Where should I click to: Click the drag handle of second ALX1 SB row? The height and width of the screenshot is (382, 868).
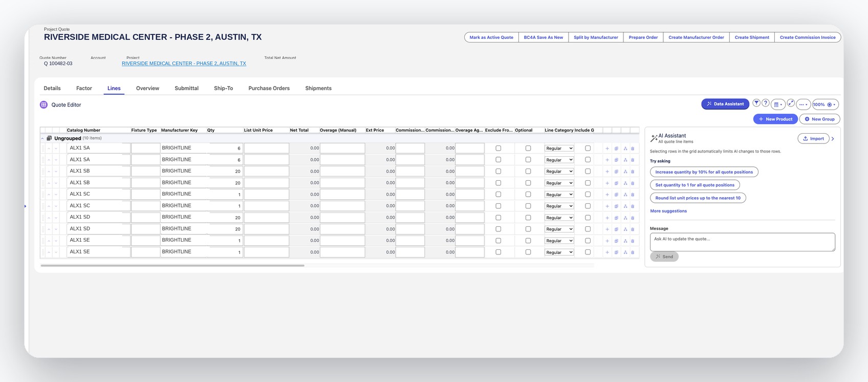(x=42, y=183)
